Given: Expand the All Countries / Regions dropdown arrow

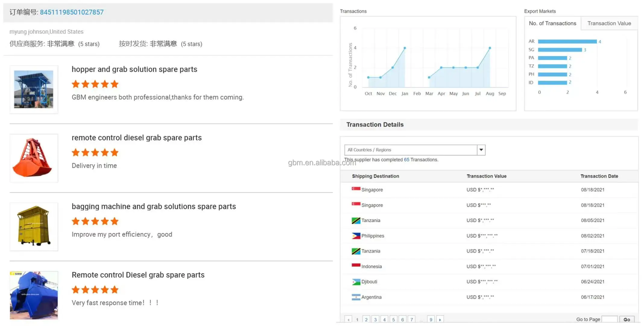Looking at the screenshot, I should [481, 150].
